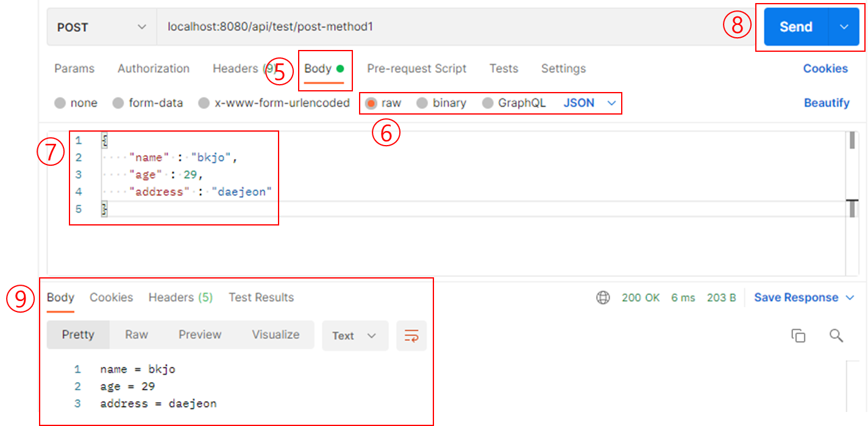Switch response view to Preview
Screen dimensions: 868x426
point(199,335)
